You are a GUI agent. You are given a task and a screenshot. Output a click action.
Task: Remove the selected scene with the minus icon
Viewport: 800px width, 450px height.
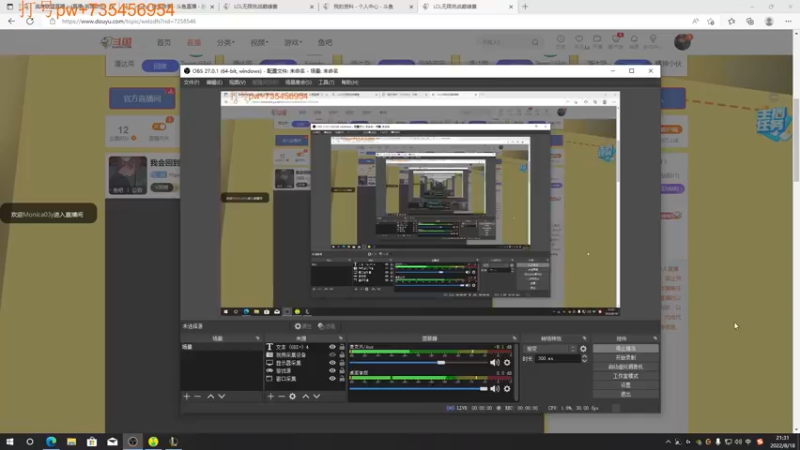pos(198,396)
